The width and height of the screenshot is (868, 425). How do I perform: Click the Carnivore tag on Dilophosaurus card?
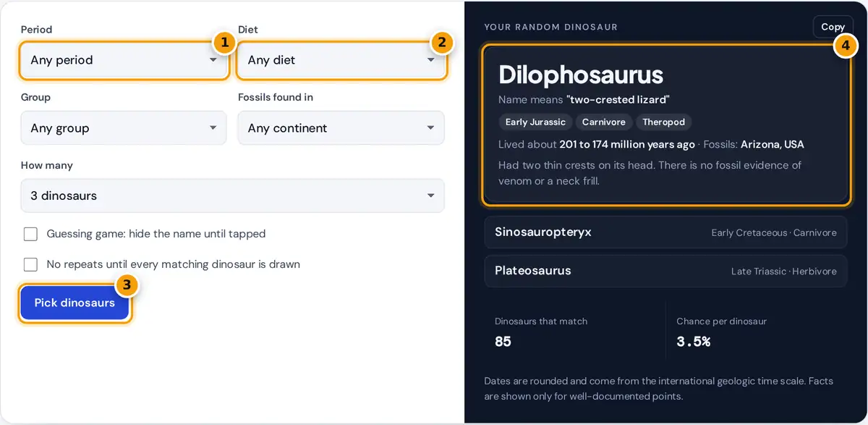(x=604, y=122)
